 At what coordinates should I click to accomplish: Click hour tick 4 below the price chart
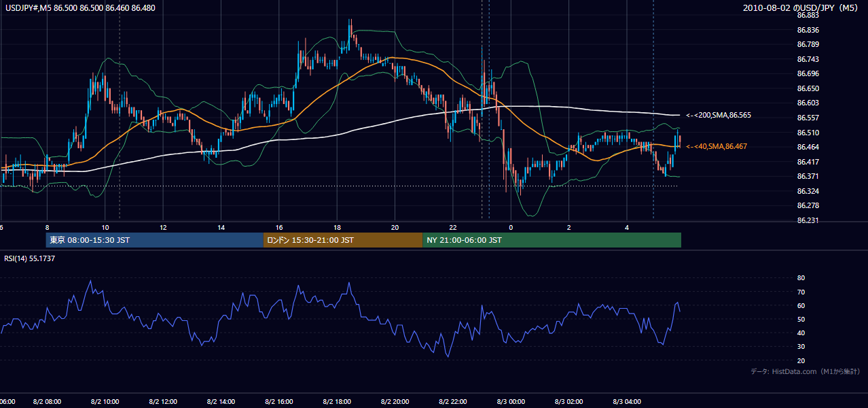click(x=627, y=228)
